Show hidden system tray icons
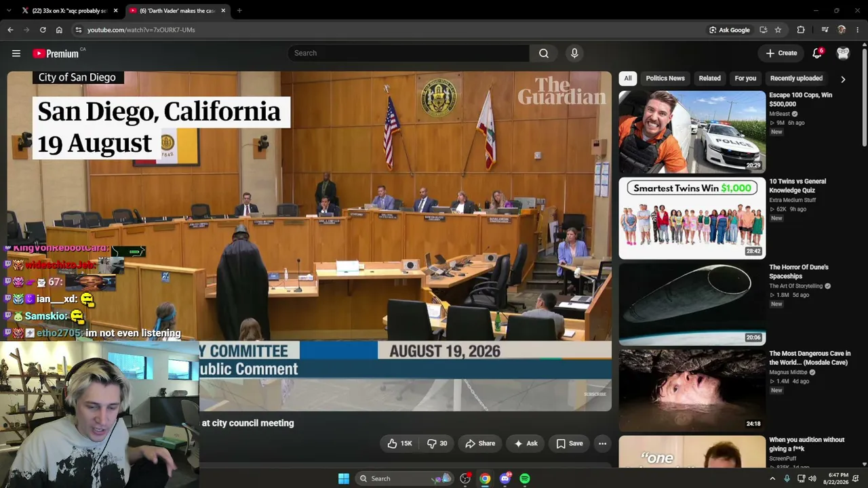The height and width of the screenshot is (488, 868). [x=772, y=479]
